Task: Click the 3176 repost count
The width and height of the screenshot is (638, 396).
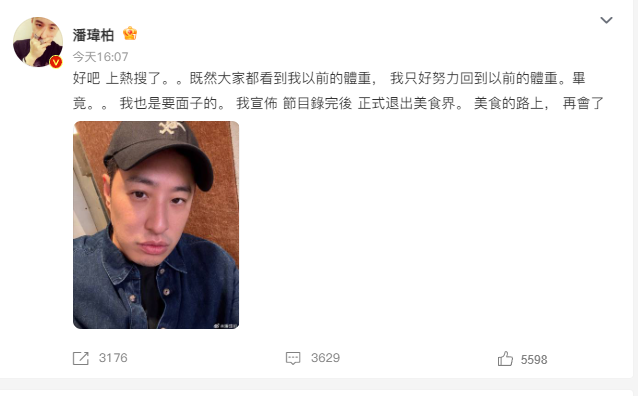Action: click(113, 358)
